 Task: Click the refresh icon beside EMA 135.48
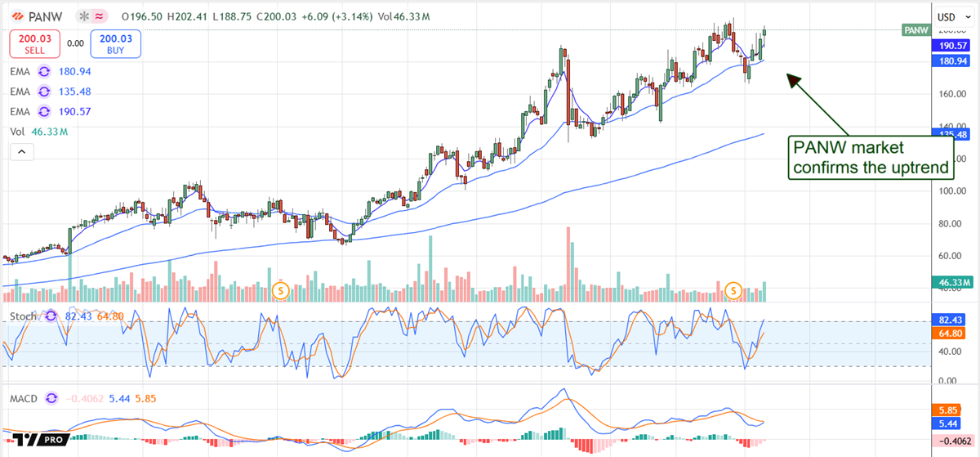(45, 92)
